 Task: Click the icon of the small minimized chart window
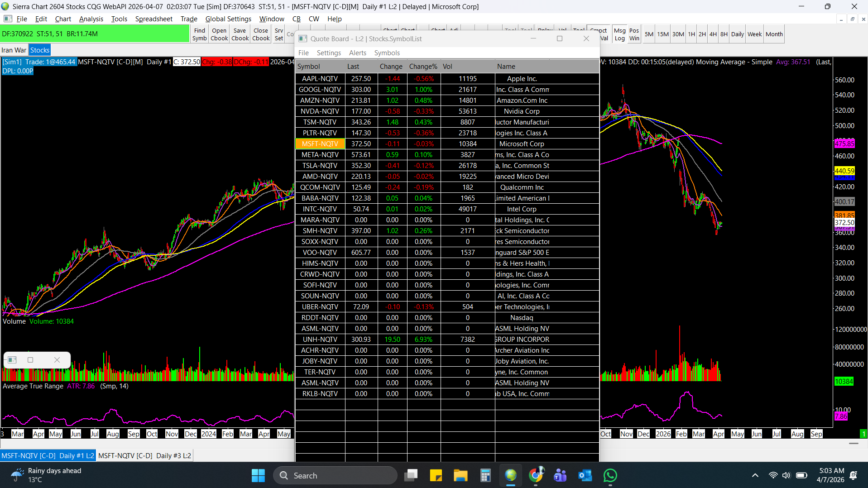click(12, 360)
